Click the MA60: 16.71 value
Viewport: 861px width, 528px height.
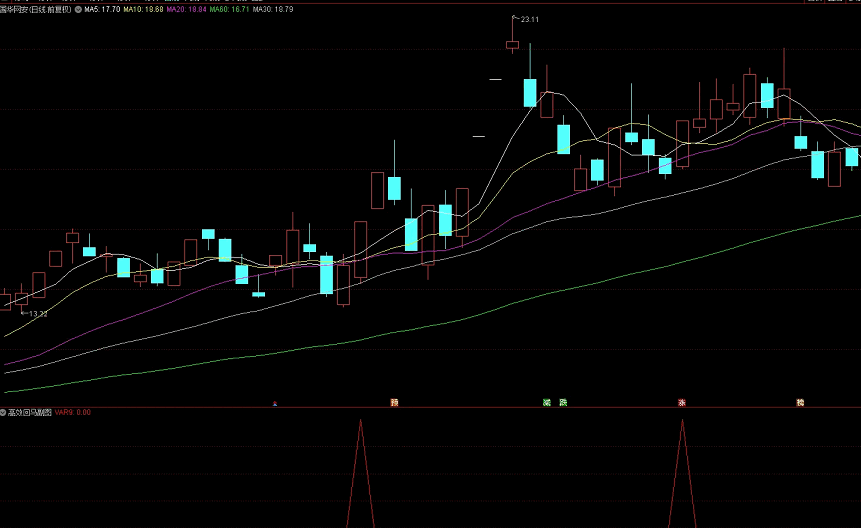[230, 10]
